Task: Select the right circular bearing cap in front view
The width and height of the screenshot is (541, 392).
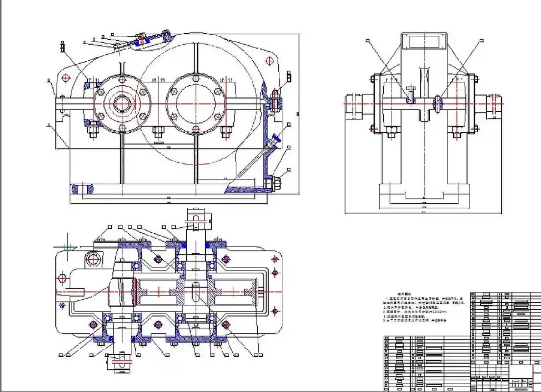Action: [x=195, y=104]
